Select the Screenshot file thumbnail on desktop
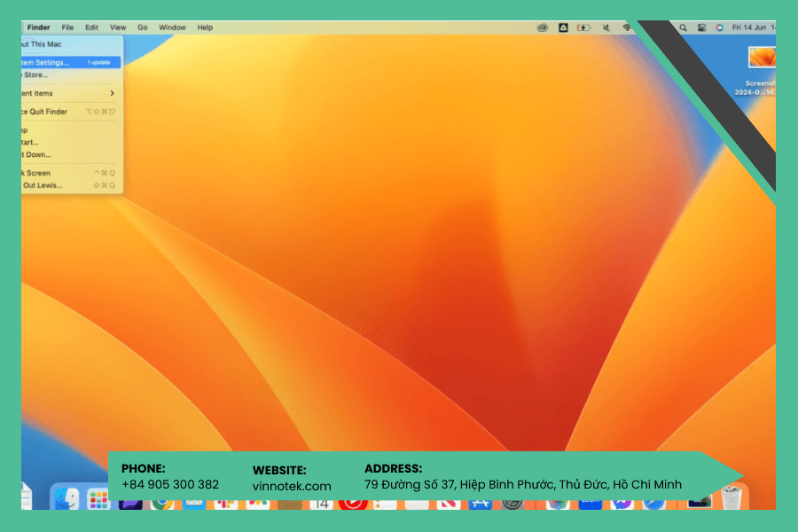The width and height of the screenshot is (798, 532). 762,57
